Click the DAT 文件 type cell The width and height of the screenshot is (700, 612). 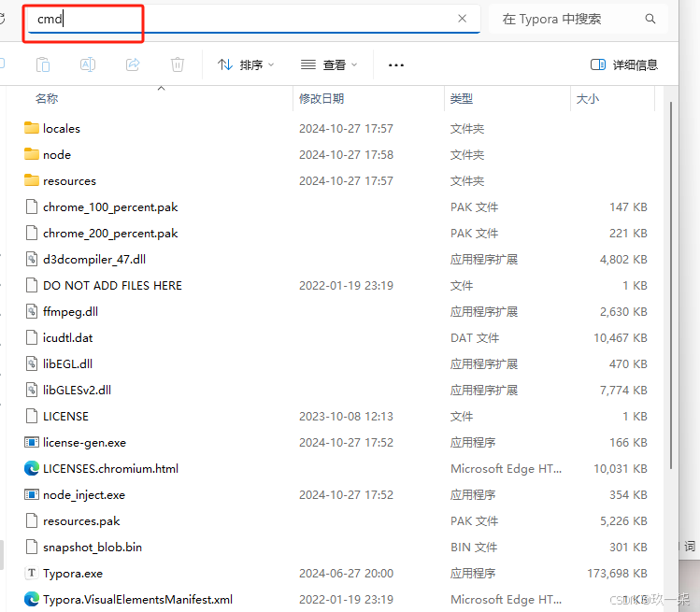(x=475, y=338)
